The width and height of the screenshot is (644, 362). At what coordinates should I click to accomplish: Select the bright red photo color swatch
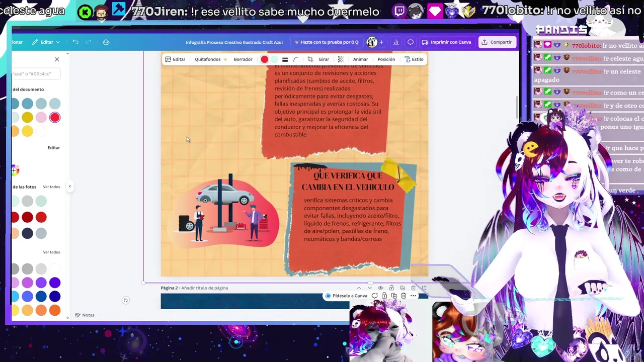coord(41,217)
